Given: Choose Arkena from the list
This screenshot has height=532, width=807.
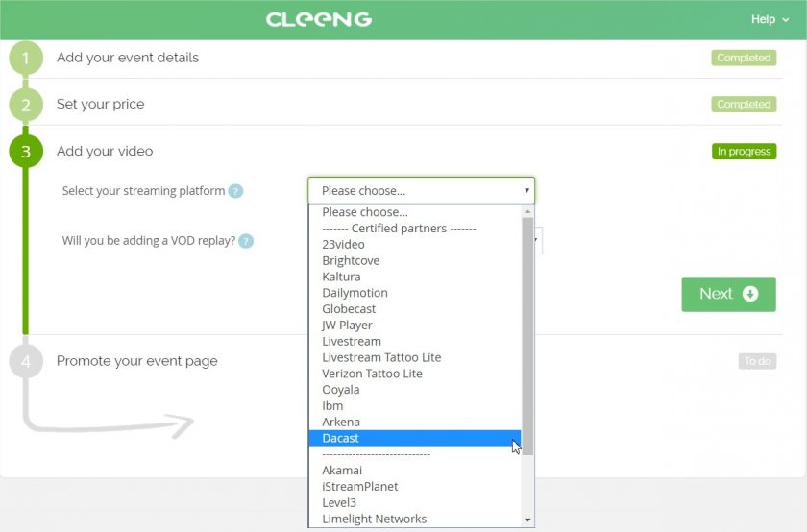Looking at the screenshot, I should tap(415, 422).
